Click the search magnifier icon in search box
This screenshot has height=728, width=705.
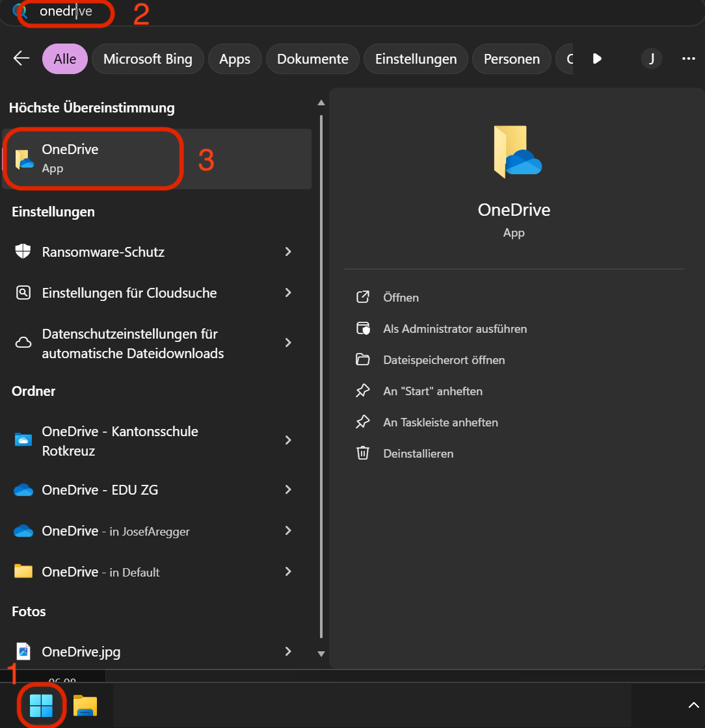point(20,10)
